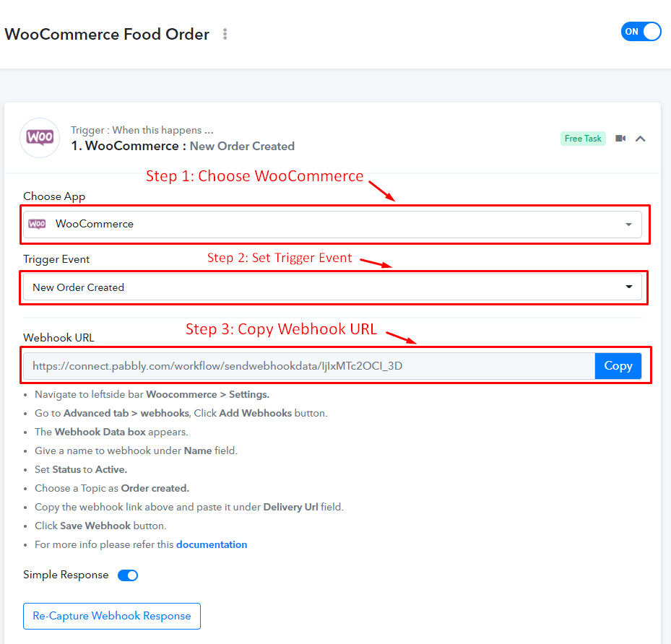Image resolution: width=671 pixels, height=644 pixels.
Task: Click the small Woo icon in Choose App
Action: click(38, 224)
